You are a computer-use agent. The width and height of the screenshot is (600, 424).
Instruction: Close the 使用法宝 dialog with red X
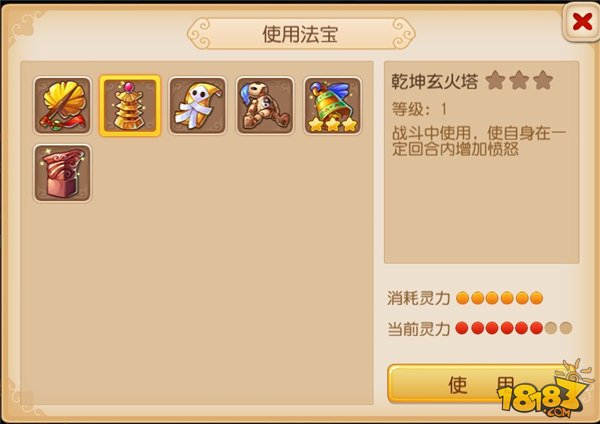point(582,21)
